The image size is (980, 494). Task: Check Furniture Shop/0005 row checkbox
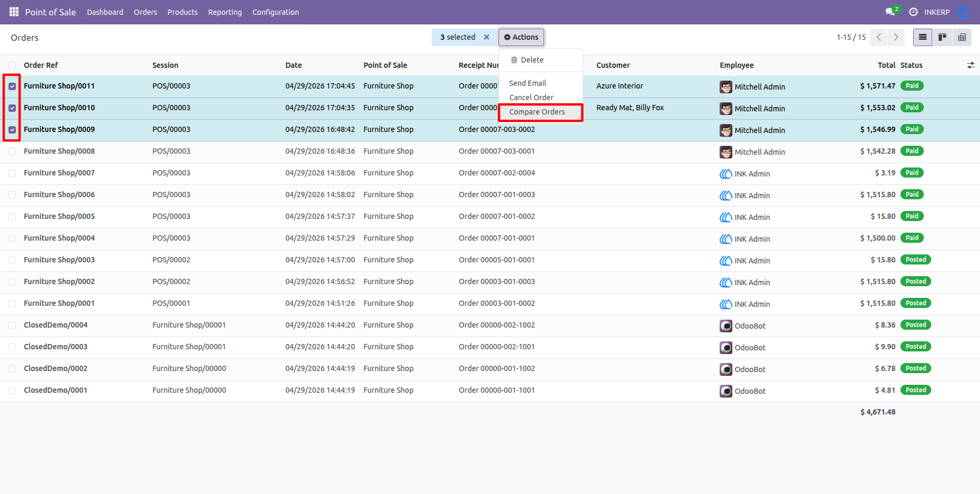(x=12, y=217)
